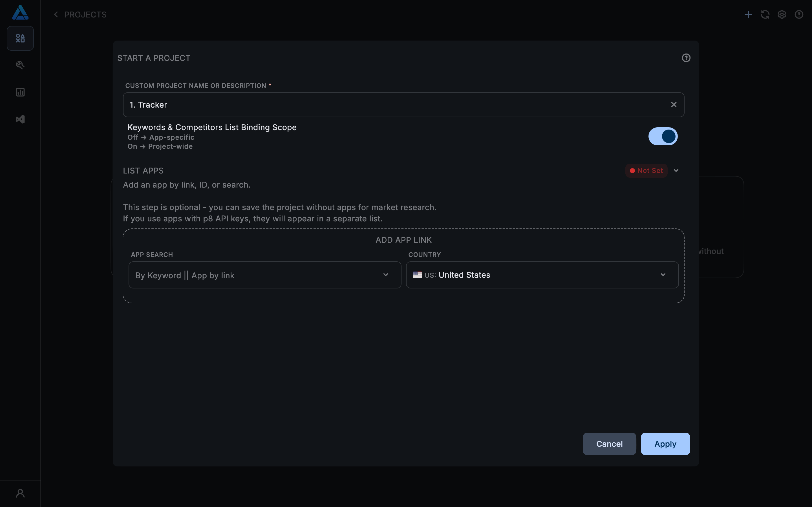The width and height of the screenshot is (812, 507).
Task: Click the plus icon in top bar
Action: [x=748, y=14]
